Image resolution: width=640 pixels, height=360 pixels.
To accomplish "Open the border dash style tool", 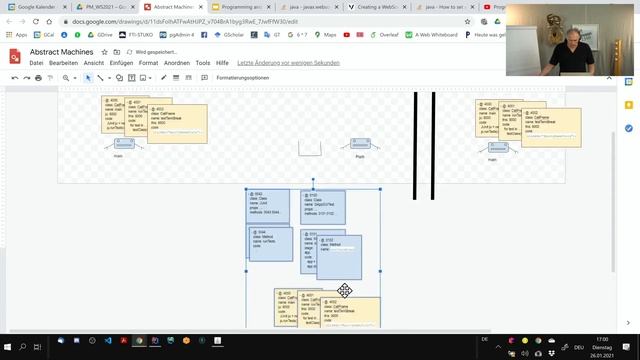I will click(188, 78).
